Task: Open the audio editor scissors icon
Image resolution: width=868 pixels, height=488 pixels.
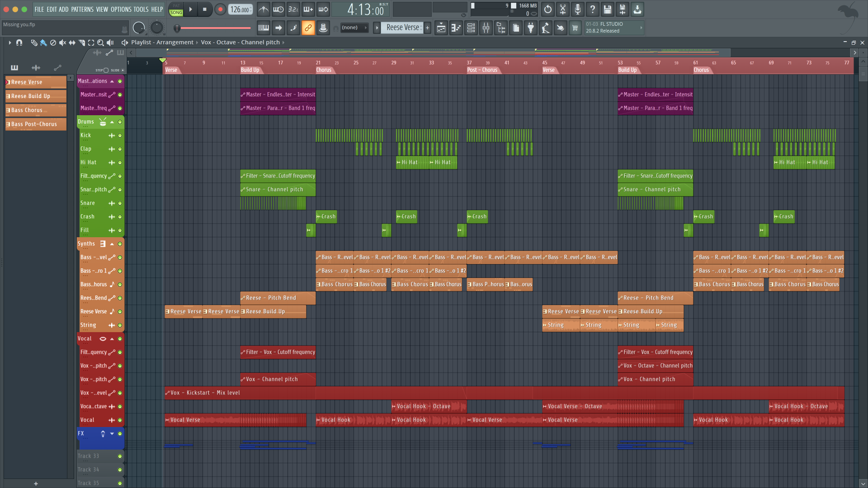Action: 563,9
